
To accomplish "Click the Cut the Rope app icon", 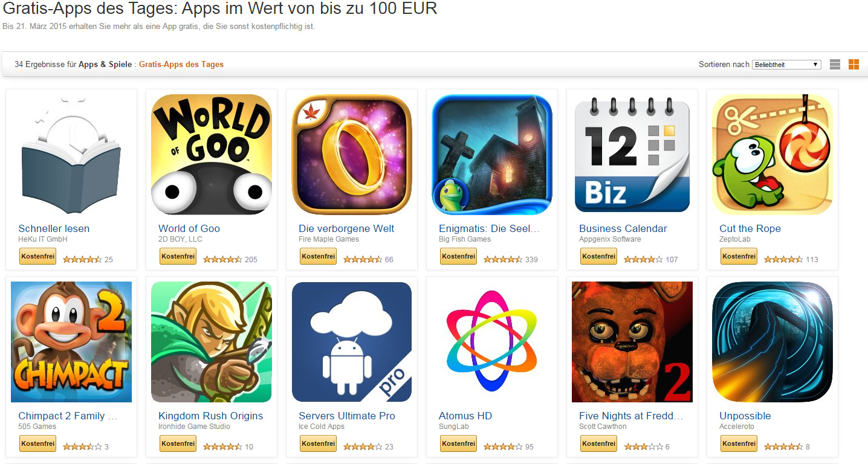I will pyautogui.click(x=772, y=155).
